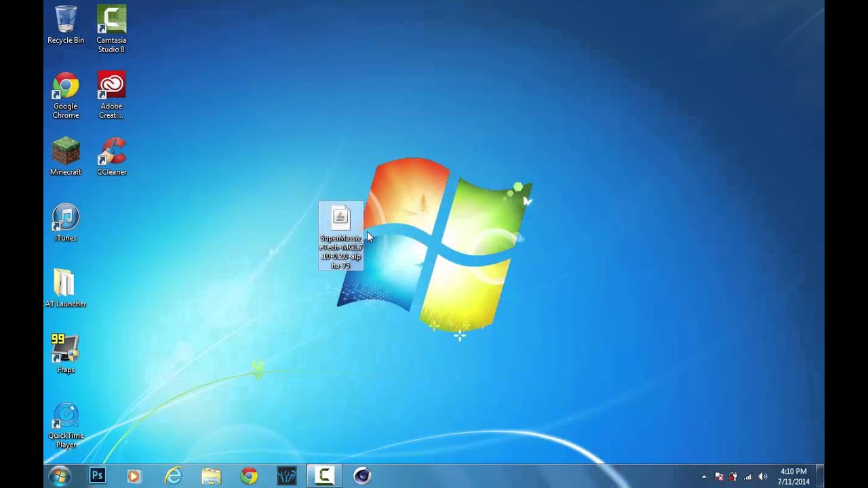Switch to Camtasia recorder in taskbar

(x=324, y=476)
